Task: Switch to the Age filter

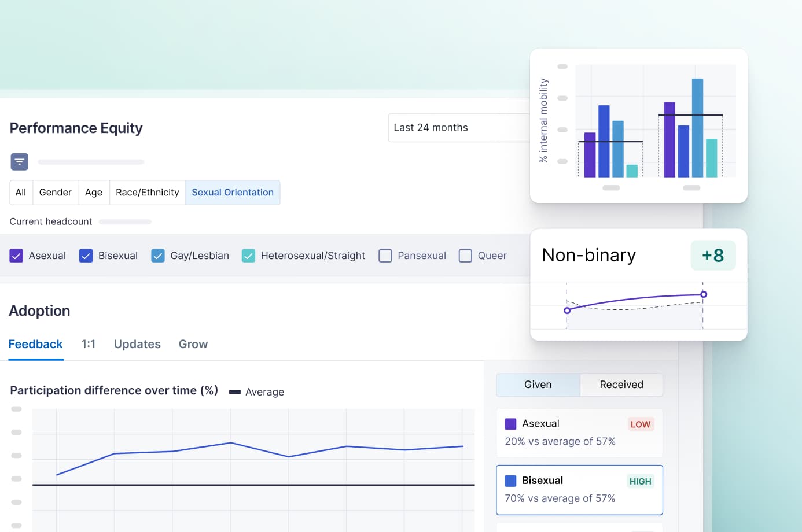Action: [94, 192]
